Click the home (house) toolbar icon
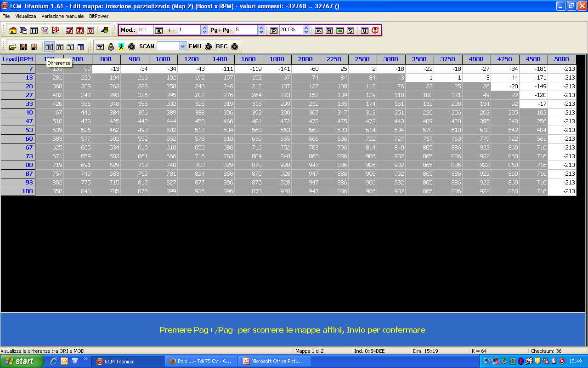 (12, 30)
